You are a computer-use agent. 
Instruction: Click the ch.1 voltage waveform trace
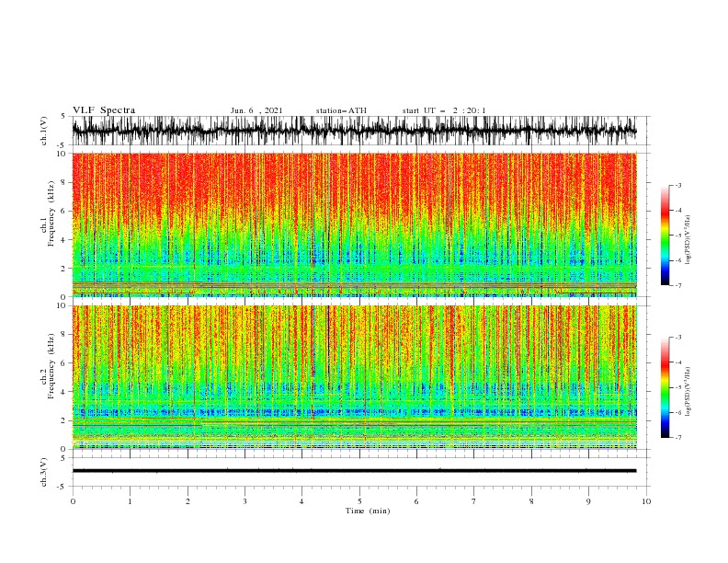pyautogui.click(x=354, y=131)
